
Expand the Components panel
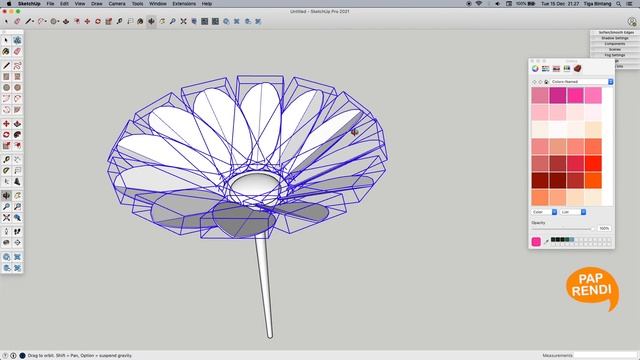616,44
